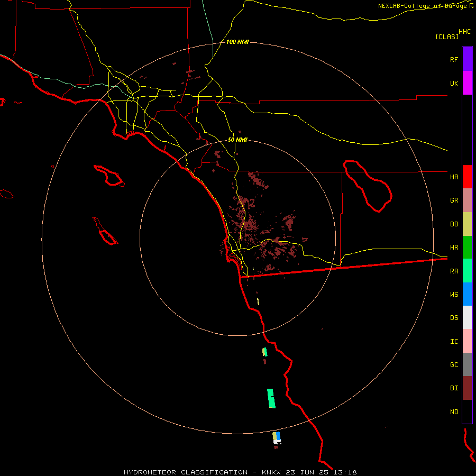The height and width of the screenshot is (476, 476).
Task: Click the [CLAS] legend header
Action: click(447, 36)
